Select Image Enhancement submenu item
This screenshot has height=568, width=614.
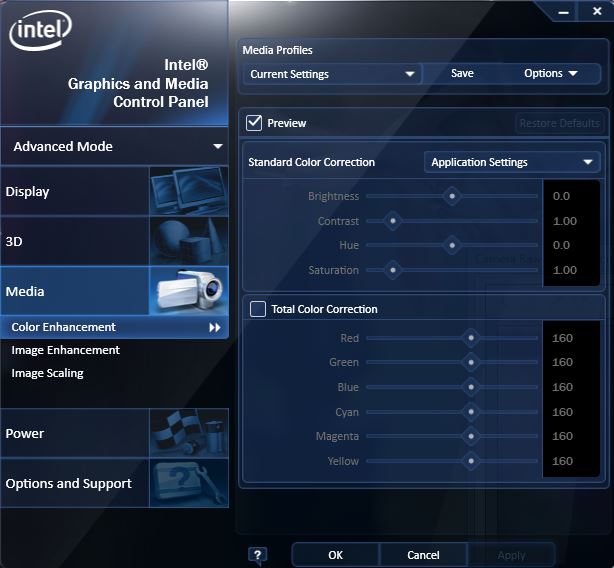click(x=65, y=350)
